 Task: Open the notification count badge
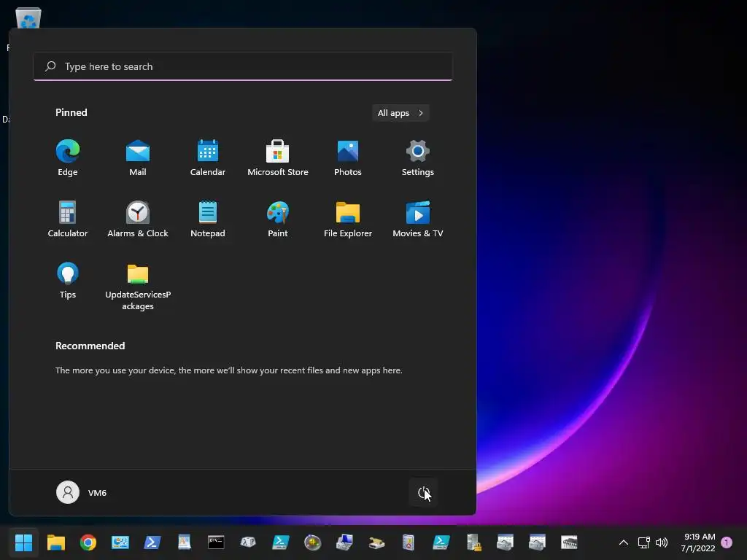(x=727, y=542)
